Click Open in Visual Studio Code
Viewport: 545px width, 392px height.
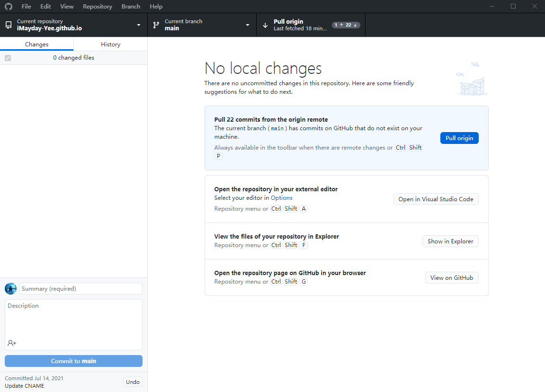[436, 199]
